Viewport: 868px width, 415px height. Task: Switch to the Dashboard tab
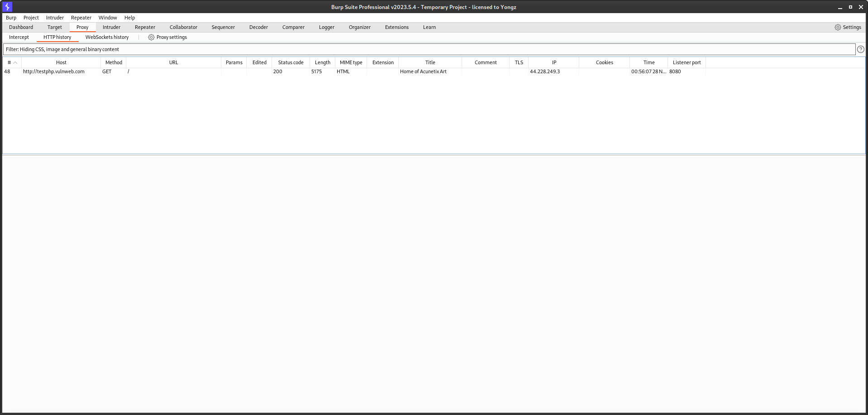[x=21, y=27]
